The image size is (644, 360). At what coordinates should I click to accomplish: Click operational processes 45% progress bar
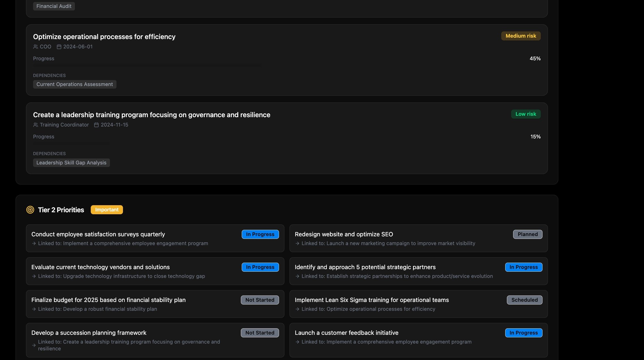tap(147, 65)
